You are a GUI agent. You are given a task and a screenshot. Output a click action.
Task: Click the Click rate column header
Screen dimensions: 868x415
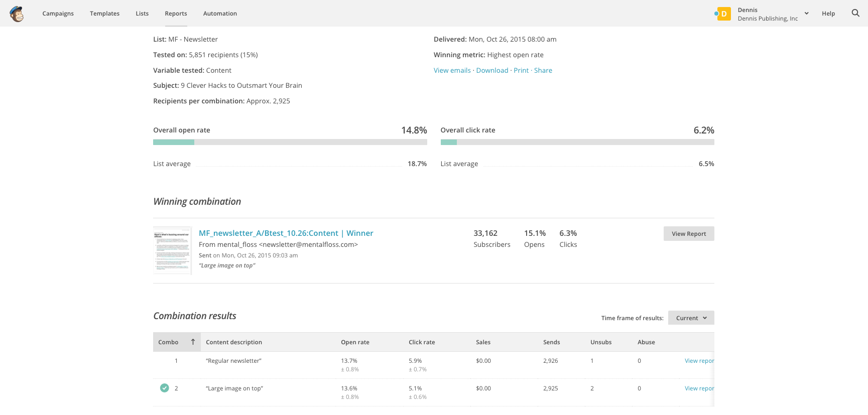pyautogui.click(x=422, y=342)
